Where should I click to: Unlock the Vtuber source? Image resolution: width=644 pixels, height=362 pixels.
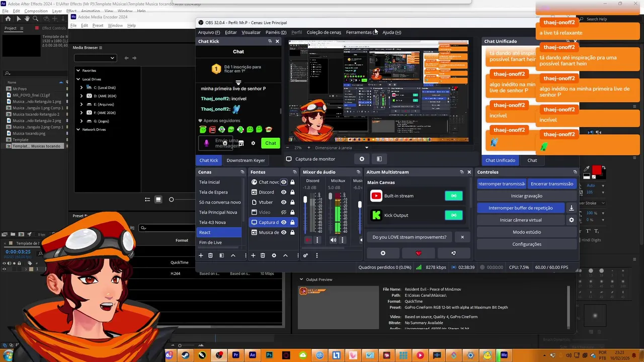[x=292, y=202]
